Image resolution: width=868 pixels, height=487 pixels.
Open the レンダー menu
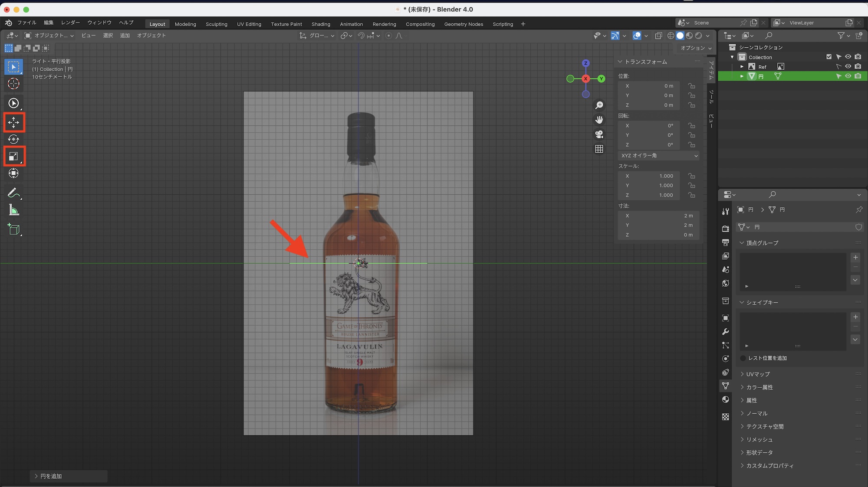coord(70,23)
